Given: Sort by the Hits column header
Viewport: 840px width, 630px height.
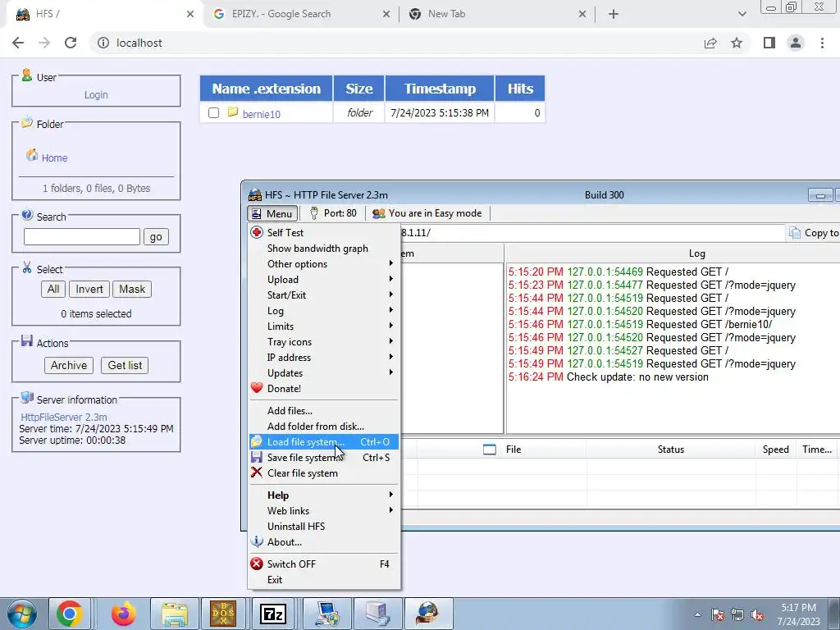Looking at the screenshot, I should pyautogui.click(x=520, y=89).
